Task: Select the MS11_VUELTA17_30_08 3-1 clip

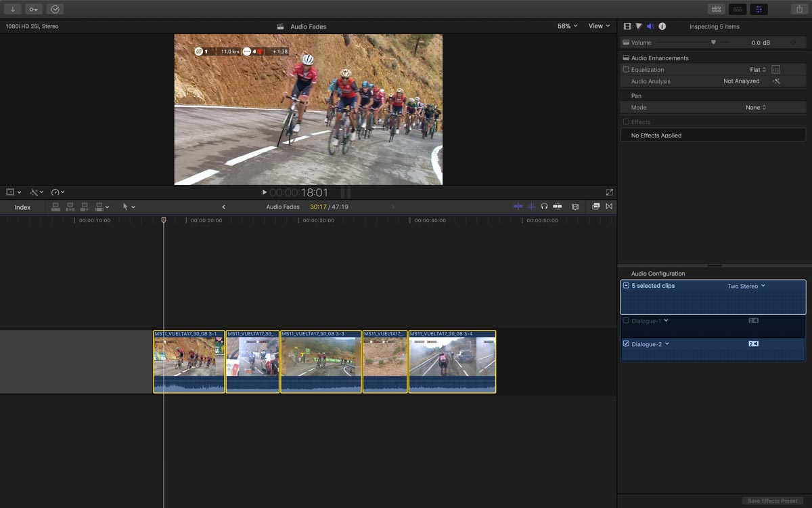Action: click(x=189, y=362)
